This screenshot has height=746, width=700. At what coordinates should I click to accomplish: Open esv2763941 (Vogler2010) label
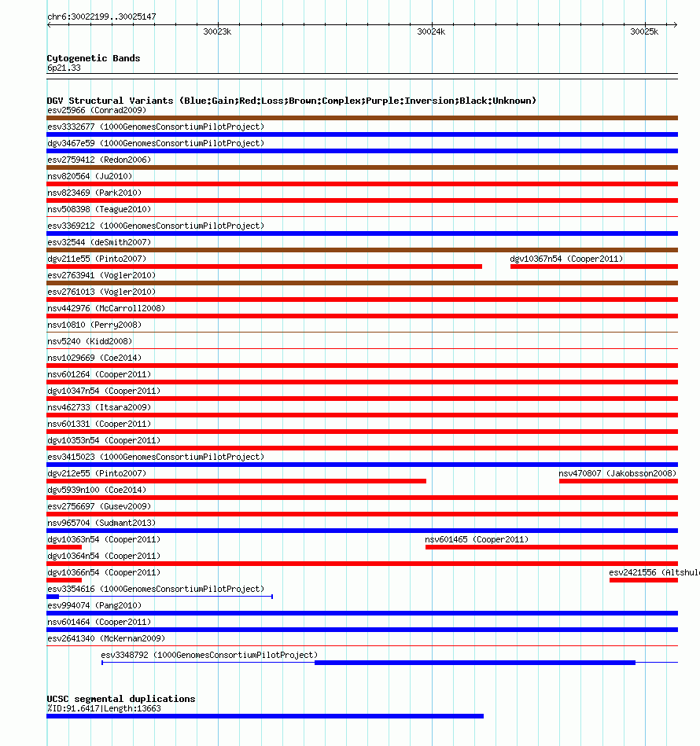(x=101, y=275)
